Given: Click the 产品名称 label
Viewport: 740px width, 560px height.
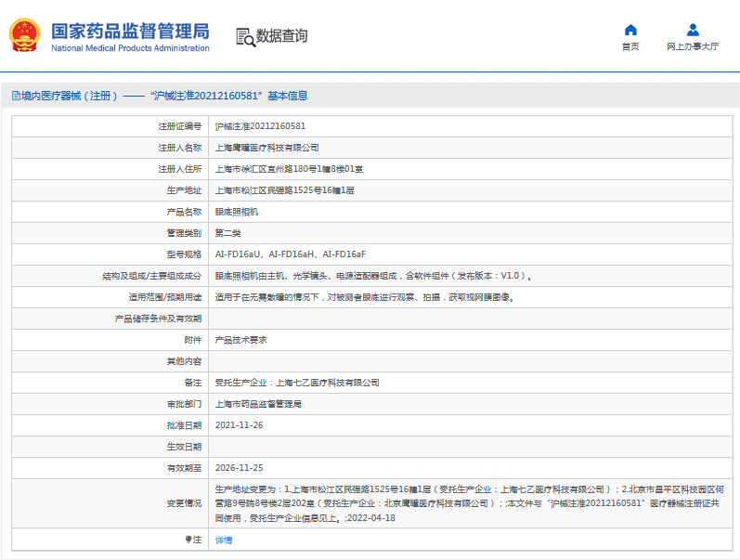Looking at the screenshot, I should click(x=184, y=212).
